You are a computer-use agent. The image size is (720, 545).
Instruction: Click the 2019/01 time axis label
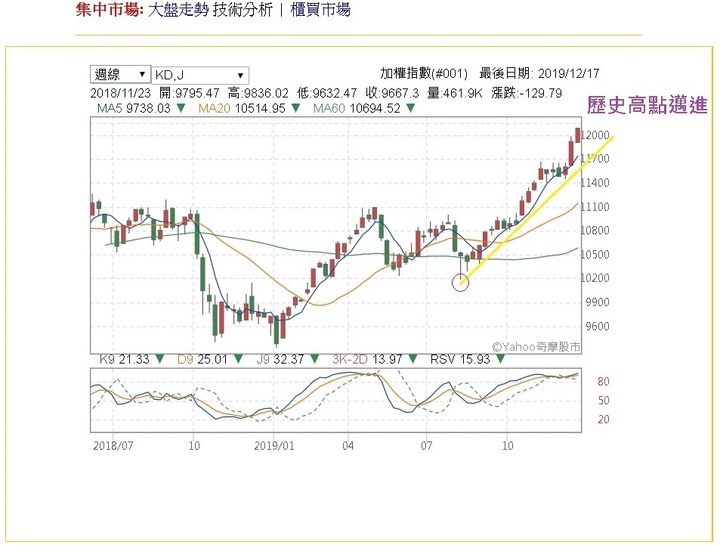point(274,445)
